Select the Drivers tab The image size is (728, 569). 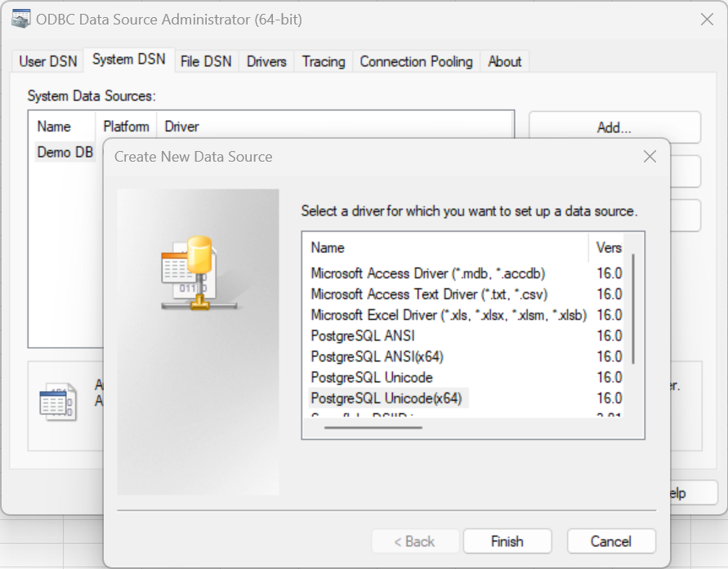[266, 61]
